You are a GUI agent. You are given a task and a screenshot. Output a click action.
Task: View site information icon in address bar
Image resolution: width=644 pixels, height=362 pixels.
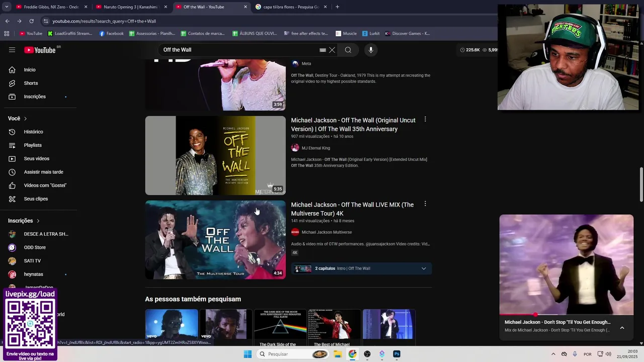(46, 21)
